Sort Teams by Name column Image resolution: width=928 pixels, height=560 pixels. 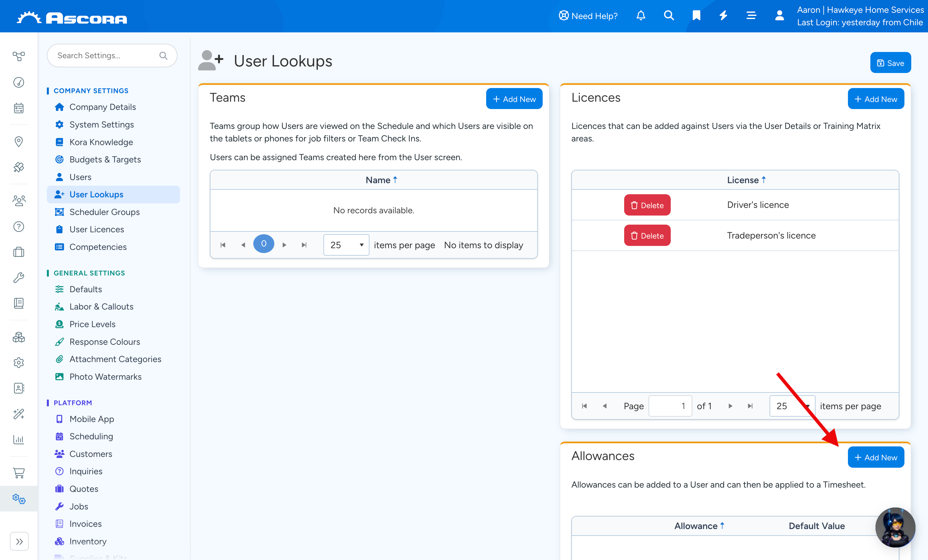click(x=381, y=180)
